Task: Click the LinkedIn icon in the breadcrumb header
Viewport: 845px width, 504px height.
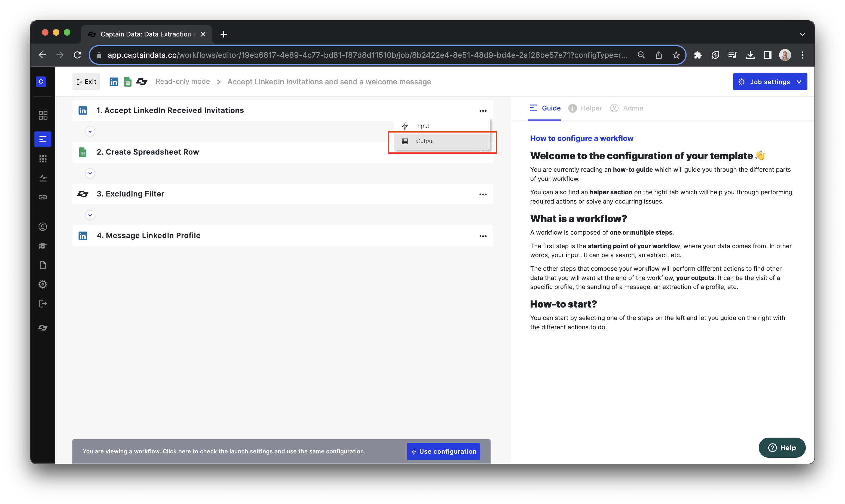Action: tap(114, 82)
